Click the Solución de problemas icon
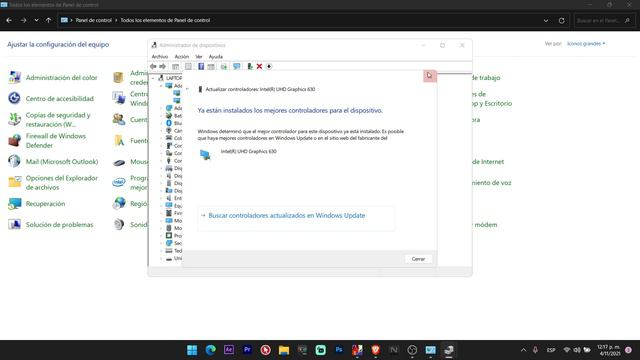Image resolution: width=640 pixels, height=360 pixels. [14, 224]
